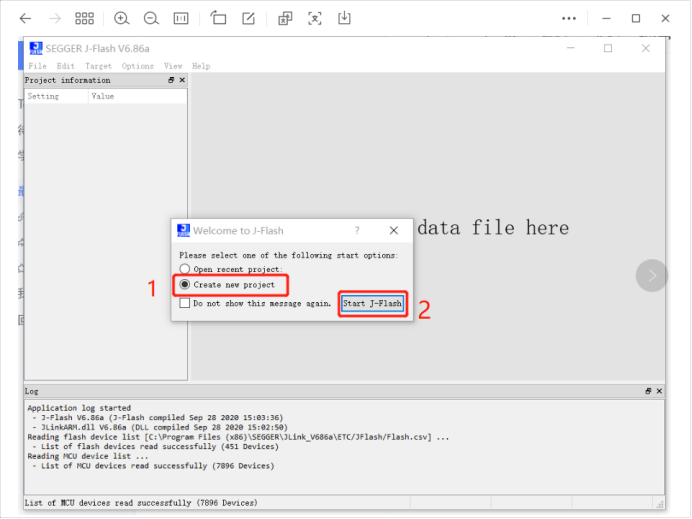Open the Options menu

[138, 66]
